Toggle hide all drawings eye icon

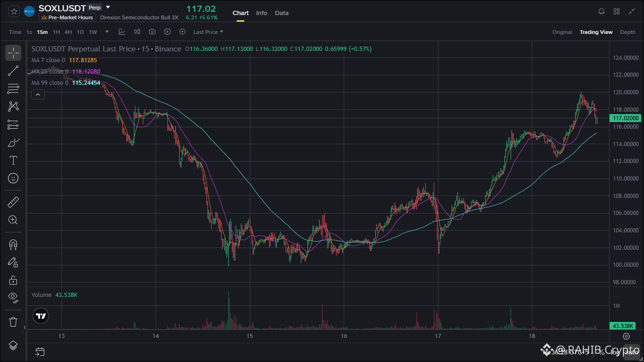[13, 297]
